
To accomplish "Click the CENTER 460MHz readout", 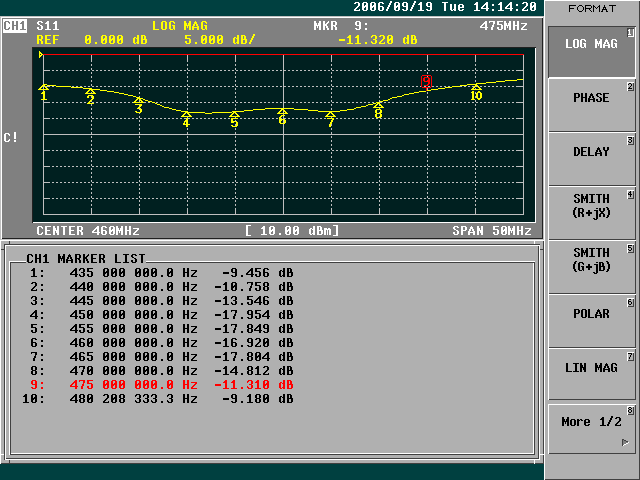I will coord(88,231).
